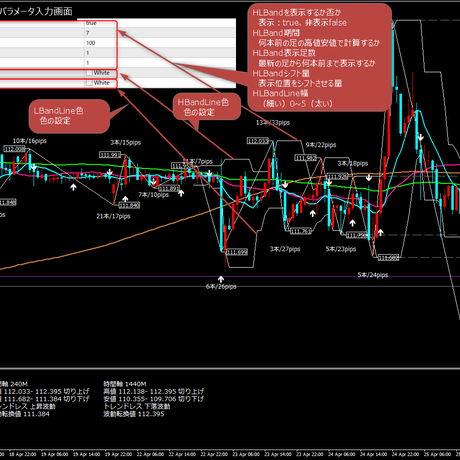Select the HBandLine色 callout label
460x460 pixels.
point(203,102)
